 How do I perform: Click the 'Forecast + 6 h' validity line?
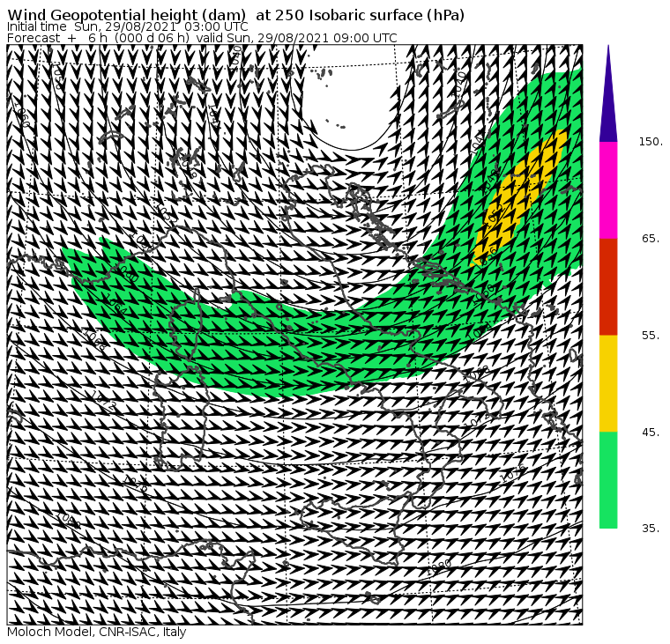[x=202, y=38]
